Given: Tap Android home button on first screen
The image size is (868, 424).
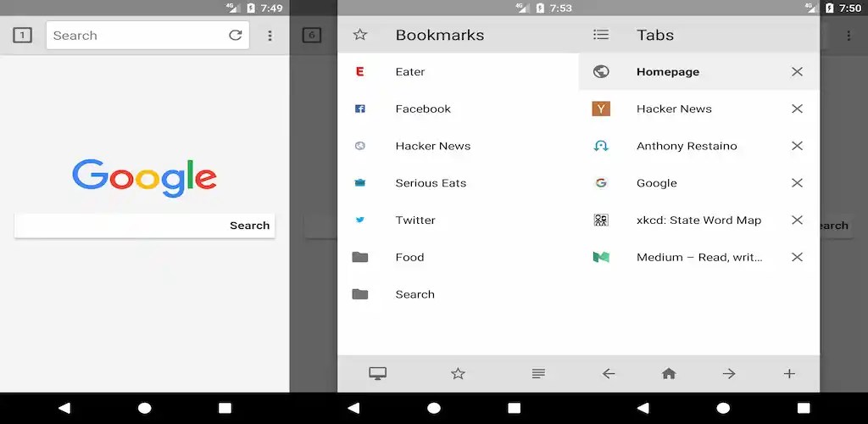Looking at the screenshot, I should click(x=144, y=408).
